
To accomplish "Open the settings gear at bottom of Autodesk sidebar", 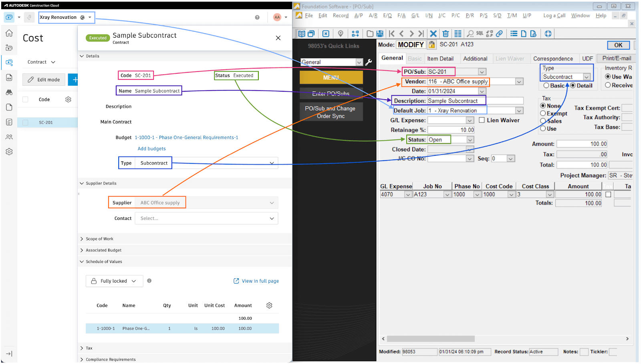I will tap(9, 152).
